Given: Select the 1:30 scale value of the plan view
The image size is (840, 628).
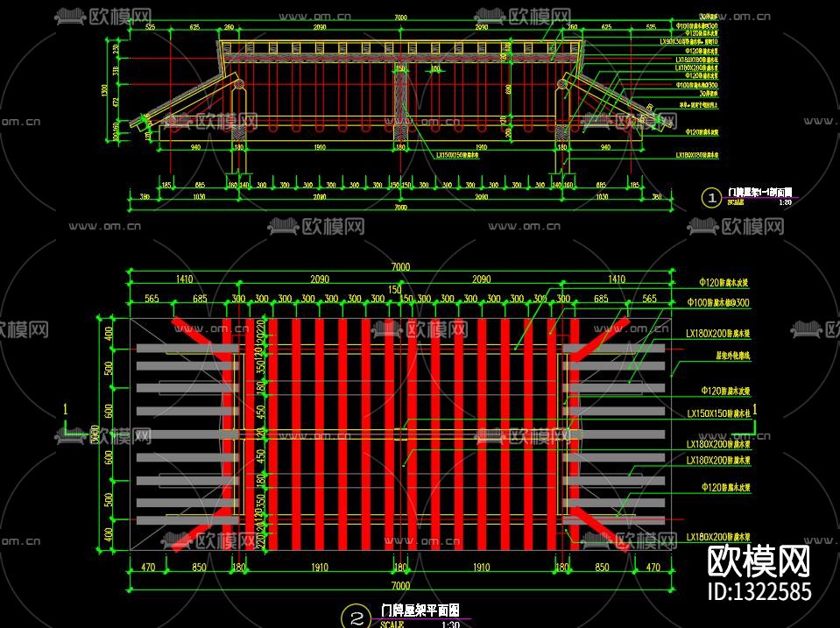Looking at the screenshot, I should [450, 624].
